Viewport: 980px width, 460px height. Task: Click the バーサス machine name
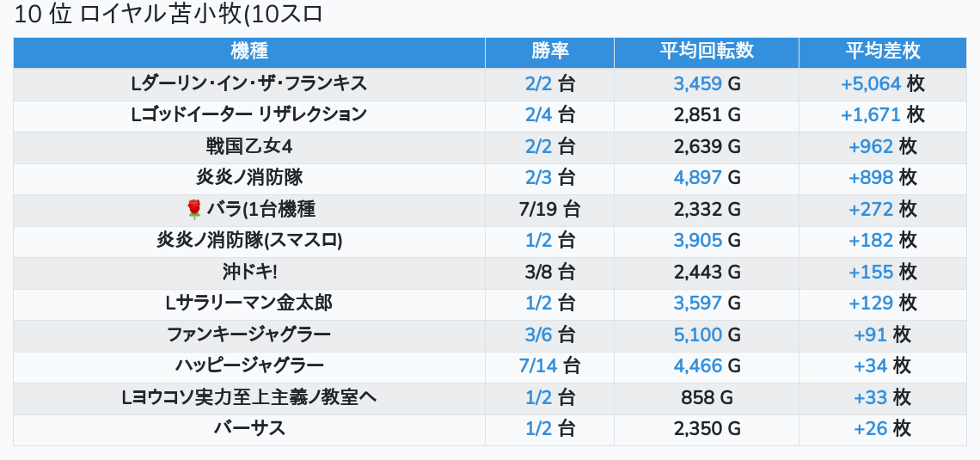[249, 428]
